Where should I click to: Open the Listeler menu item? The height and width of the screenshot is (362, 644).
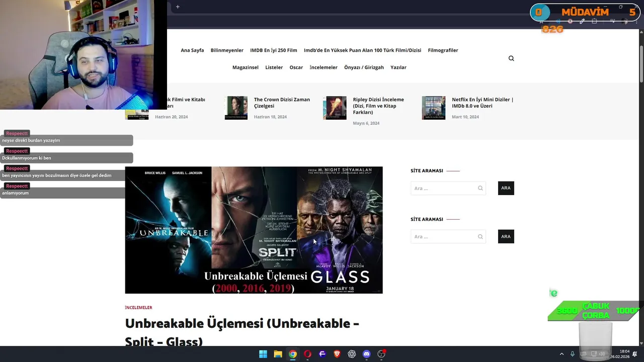coord(274,67)
